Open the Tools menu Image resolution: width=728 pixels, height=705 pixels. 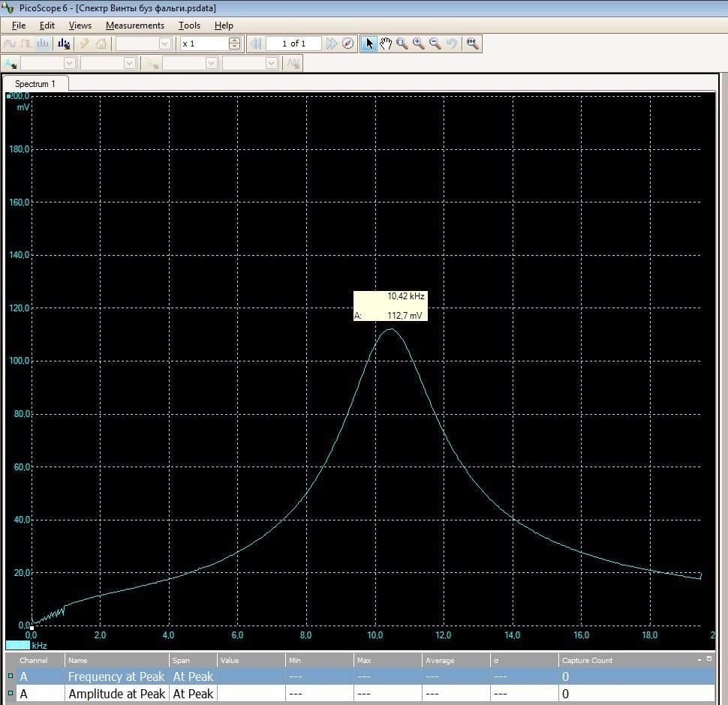[x=189, y=25]
